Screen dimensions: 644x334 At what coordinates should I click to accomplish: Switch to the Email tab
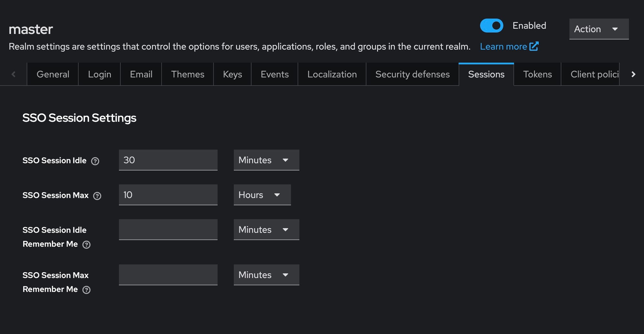coord(141,74)
